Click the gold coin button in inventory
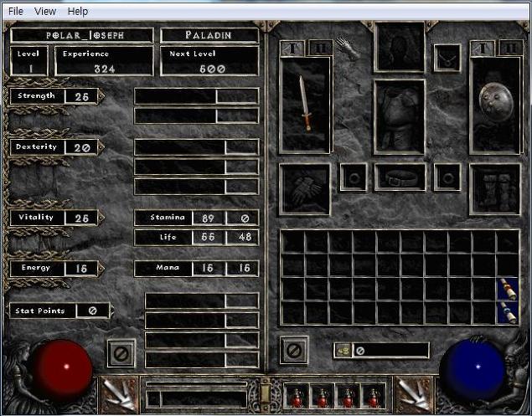532x416 pixels. (343, 351)
